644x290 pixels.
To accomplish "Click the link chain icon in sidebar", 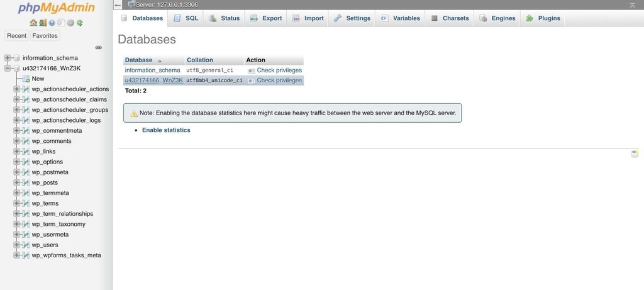I will 99,48.
